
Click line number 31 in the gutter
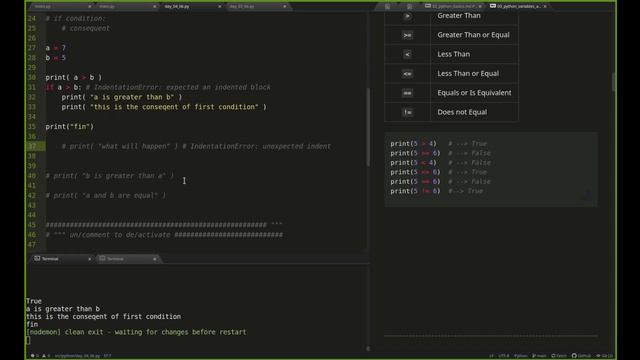[31, 87]
